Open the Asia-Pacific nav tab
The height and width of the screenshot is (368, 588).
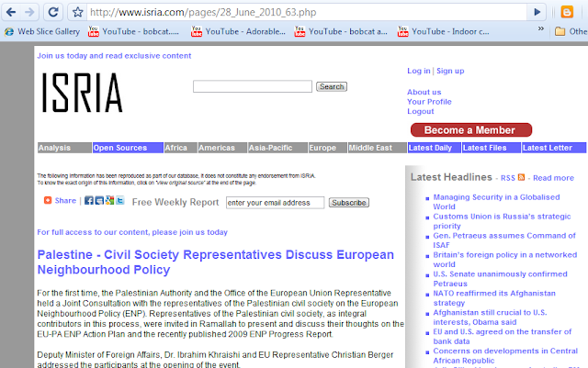tap(277, 148)
